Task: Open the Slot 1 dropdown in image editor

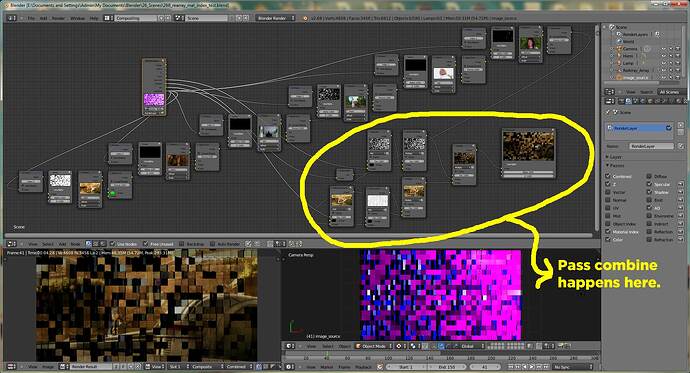Action: pos(178,366)
